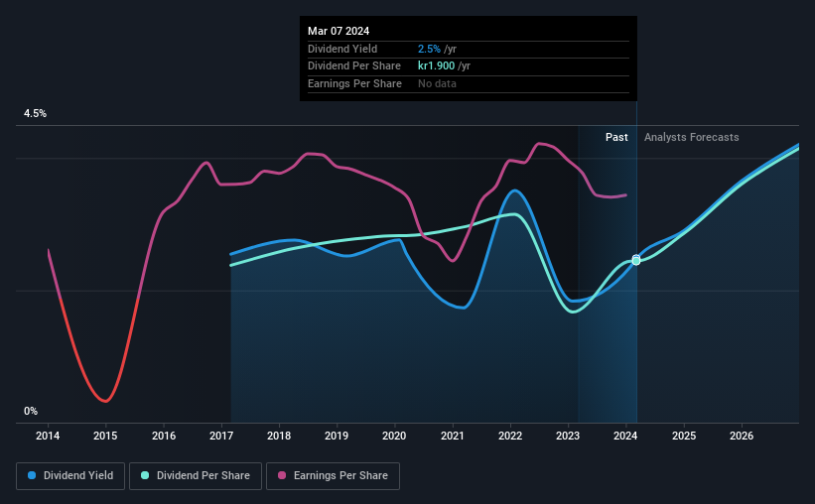
Task: Click the kr1.900 dividend per share value
Action: point(436,66)
